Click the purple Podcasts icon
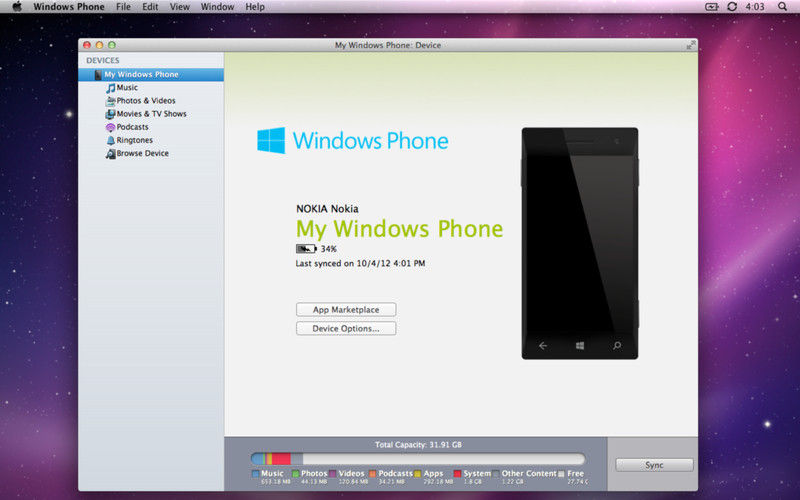This screenshot has height=500, width=800. tap(110, 128)
